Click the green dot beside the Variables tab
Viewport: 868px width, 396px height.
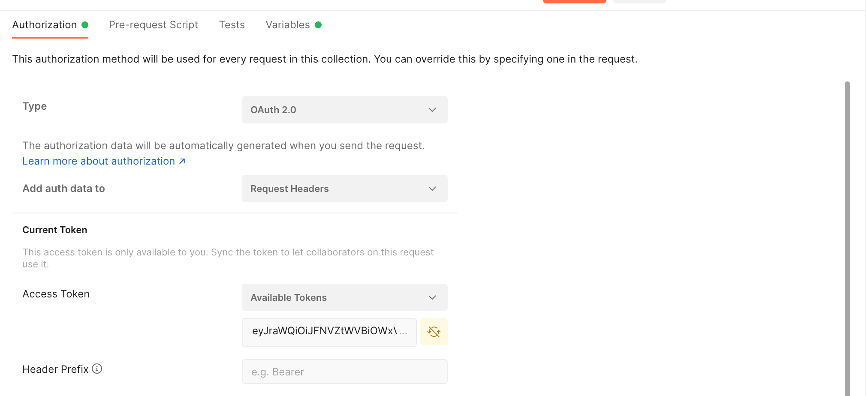click(x=318, y=25)
